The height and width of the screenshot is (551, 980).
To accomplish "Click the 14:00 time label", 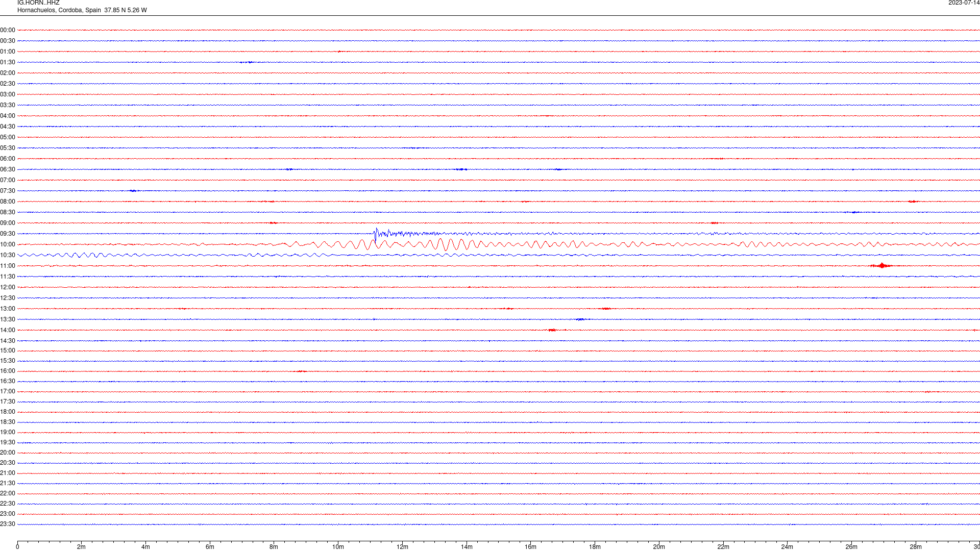I will pos(8,330).
